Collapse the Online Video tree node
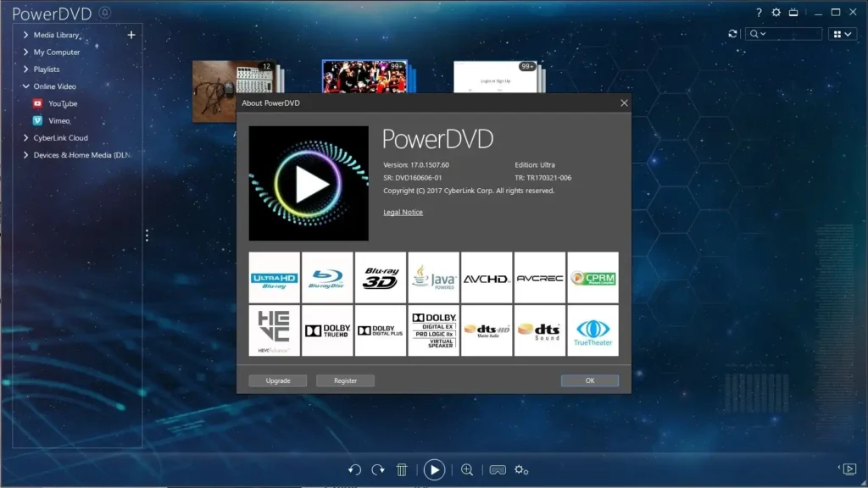This screenshot has width=868, height=488. (25, 86)
